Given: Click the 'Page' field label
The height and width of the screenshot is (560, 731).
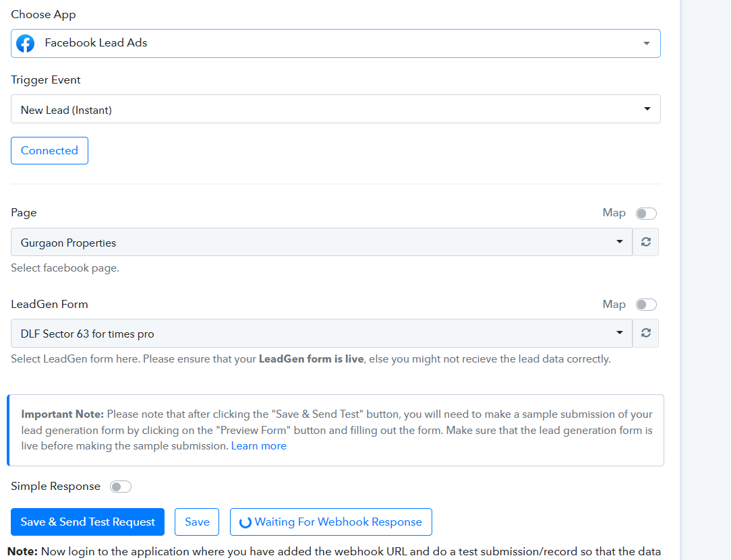Looking at the screenshot, I should pyautogui.click(x=24, y=213).
